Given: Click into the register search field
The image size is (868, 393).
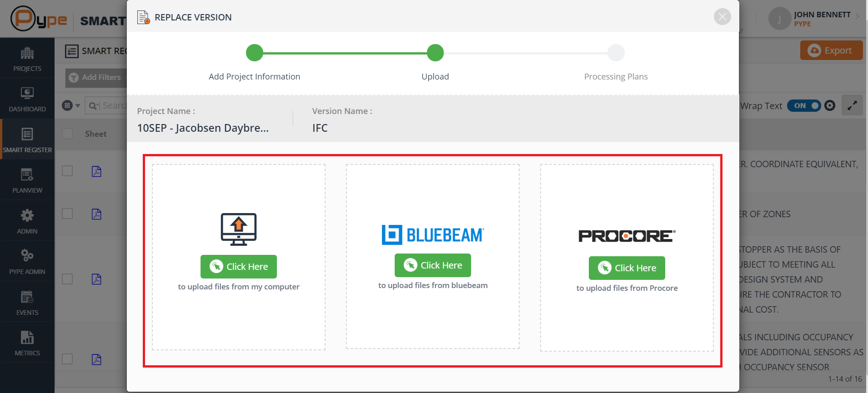Looking at the screenshot, I should 114,106.
